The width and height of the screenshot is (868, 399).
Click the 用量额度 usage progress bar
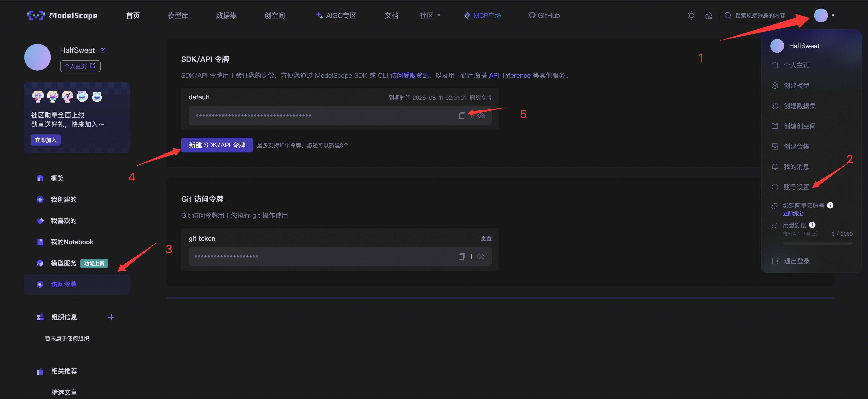point(818,243)
